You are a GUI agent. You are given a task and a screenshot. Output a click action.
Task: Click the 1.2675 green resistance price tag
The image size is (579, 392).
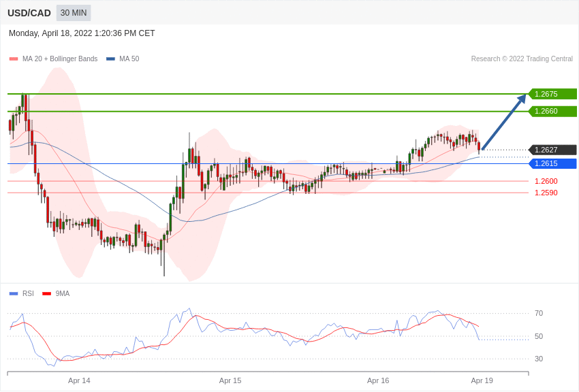[x=552, y=94]
